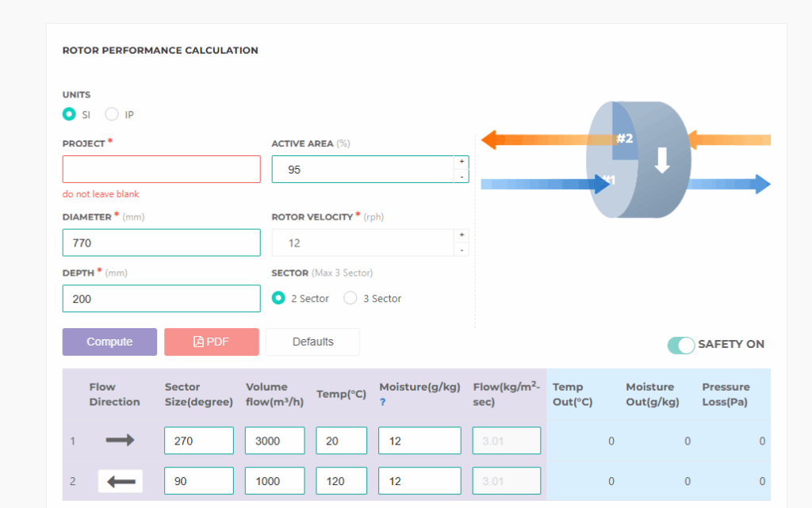
Task: Click the Sector Size(degree) column header
Action: tap(199, 394)
